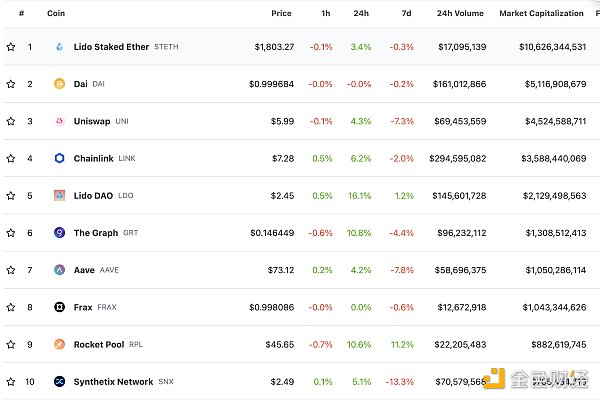Click the Lido Staked Ether coin icon

pos(59,47)
